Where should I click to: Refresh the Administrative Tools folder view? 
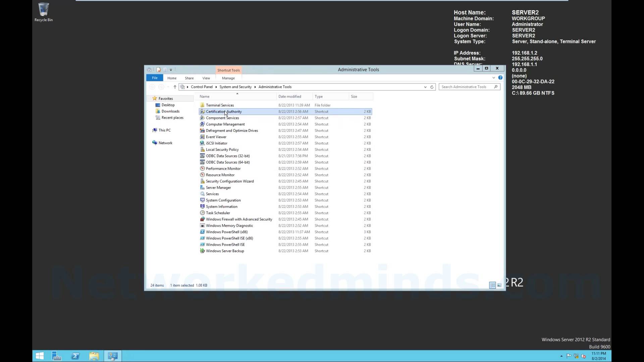(x=432, y=87)
